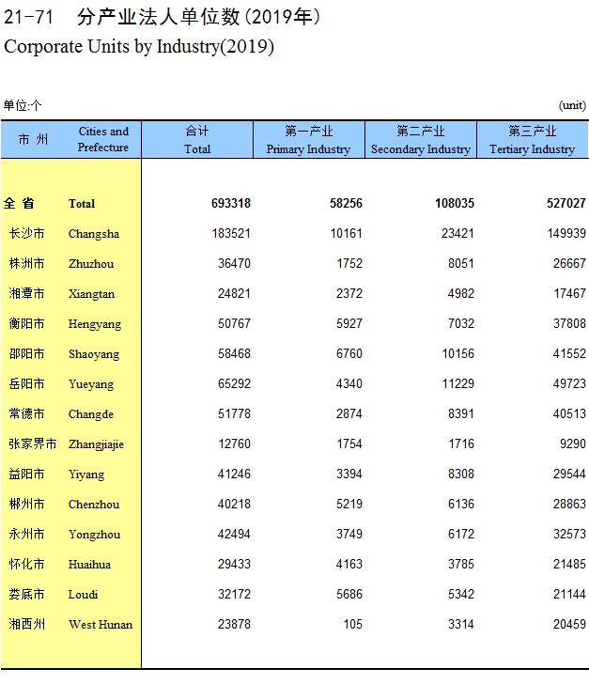This screenshot has height=700, width=589.
Task: Click Yueyang total 65292
Action: (234, 384)
